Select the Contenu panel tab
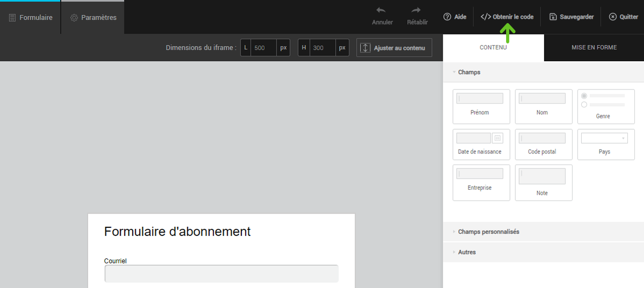The height and width of the screenshot is (288, 644). tap(493, 48)
